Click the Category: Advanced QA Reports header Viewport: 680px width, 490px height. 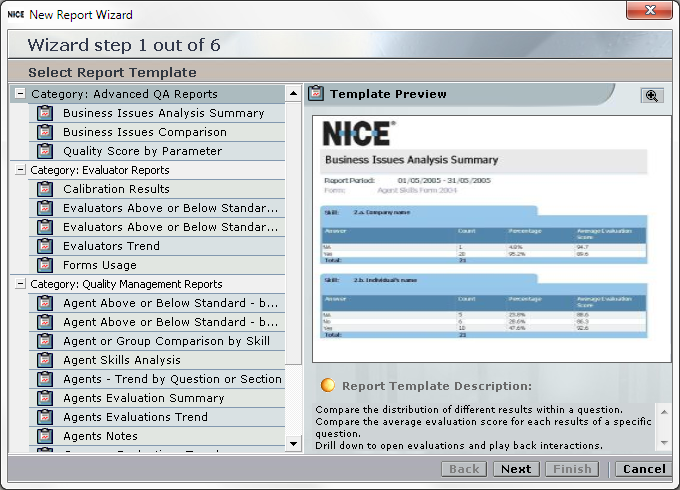point(147,94)
